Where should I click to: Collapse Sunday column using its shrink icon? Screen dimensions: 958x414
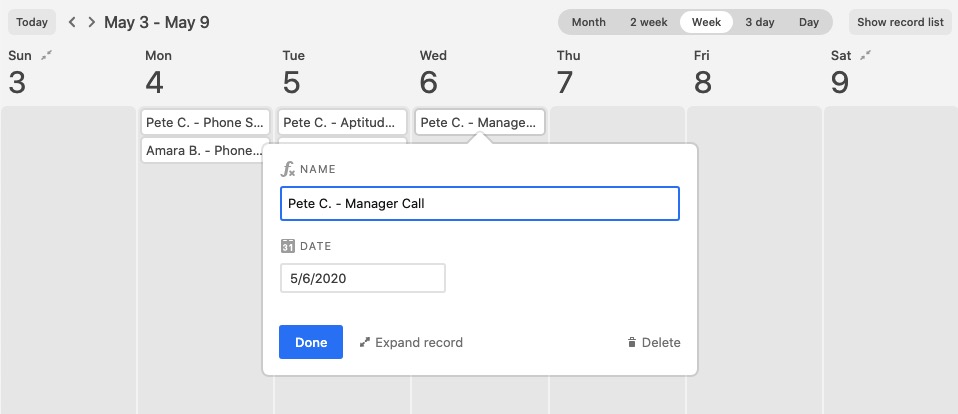(46, 56)
